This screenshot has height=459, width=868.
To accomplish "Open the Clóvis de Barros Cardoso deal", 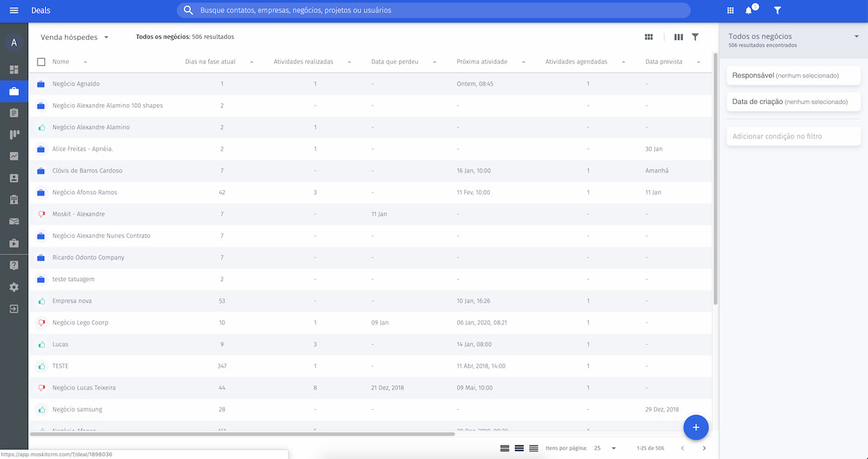I will [x=88, y=171].
